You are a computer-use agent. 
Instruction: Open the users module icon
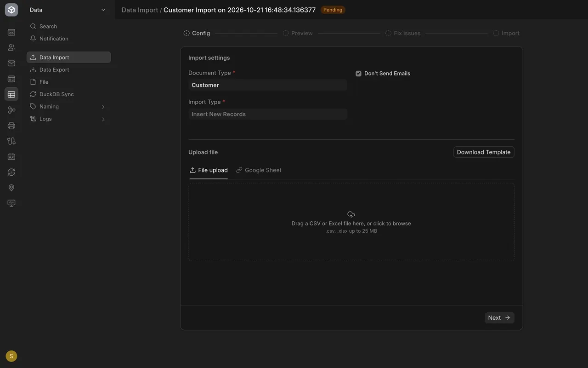tap(11, 47)
